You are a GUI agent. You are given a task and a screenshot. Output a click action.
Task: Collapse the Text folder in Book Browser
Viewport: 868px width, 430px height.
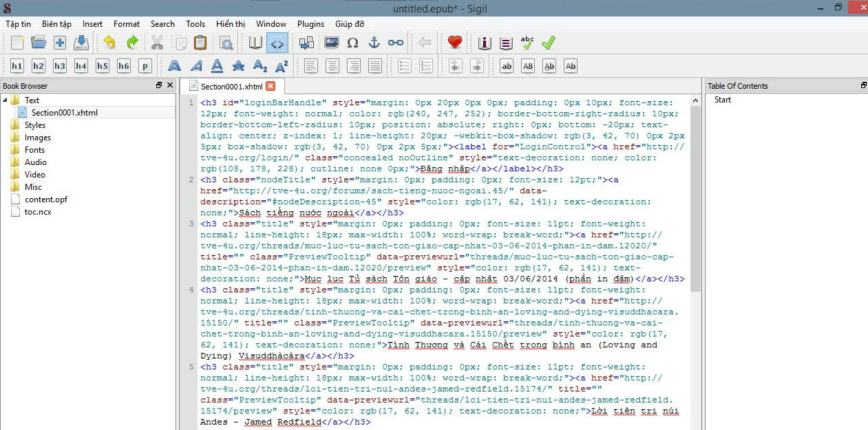[4, 100]
